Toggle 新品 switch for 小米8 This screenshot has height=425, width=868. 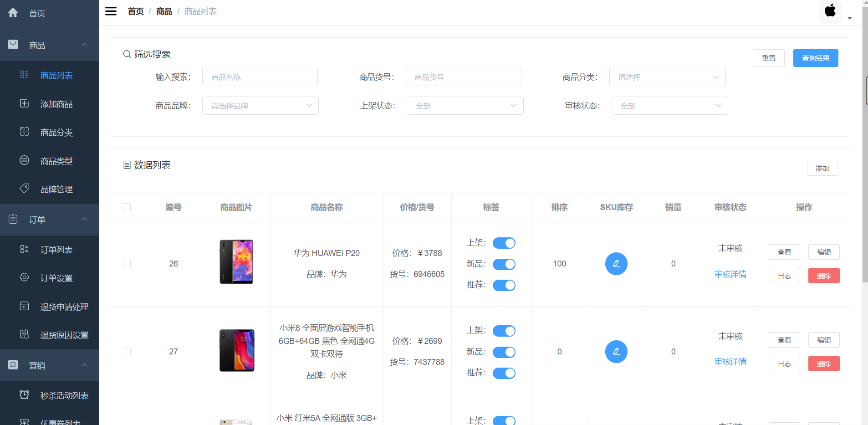click(504, 352)
